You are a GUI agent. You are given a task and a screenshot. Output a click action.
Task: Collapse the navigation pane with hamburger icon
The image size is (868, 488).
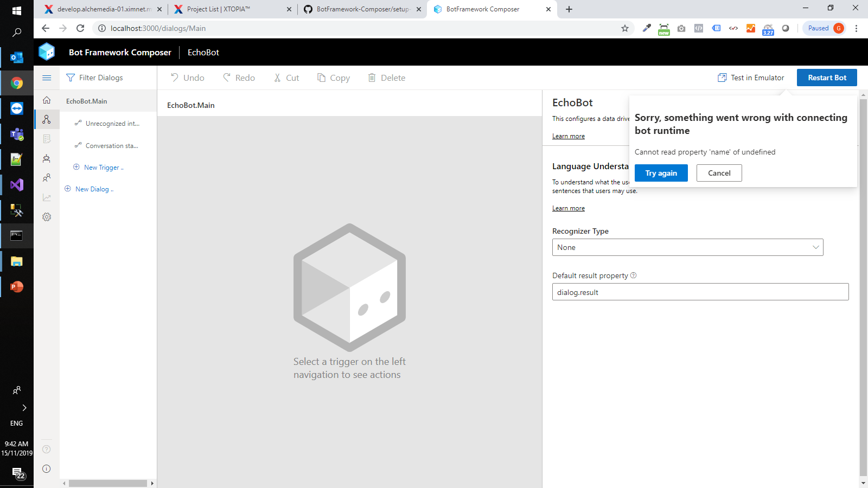[x=46, y=78]
